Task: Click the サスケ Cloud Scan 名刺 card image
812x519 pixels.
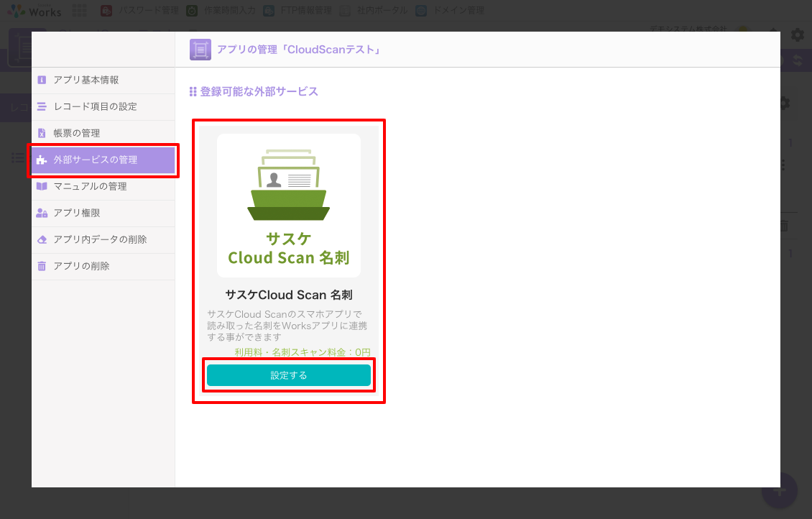Action: click(288, 206)
